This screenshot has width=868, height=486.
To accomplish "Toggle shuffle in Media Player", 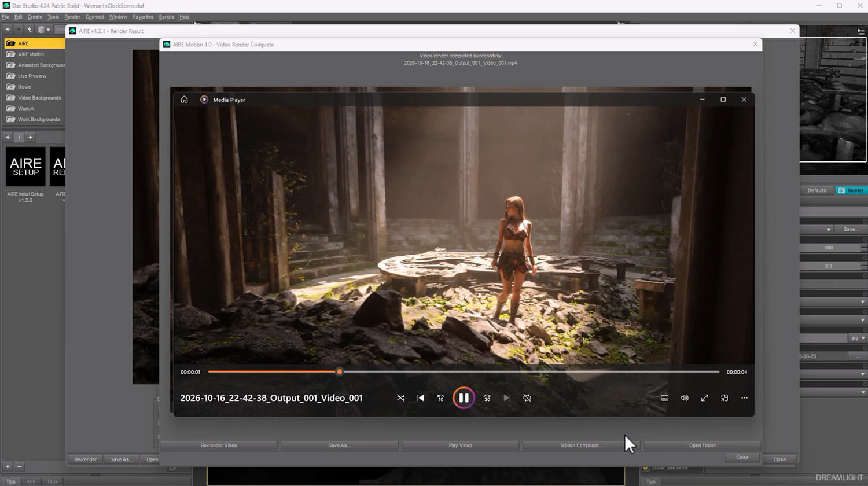I will coord(400,398).
